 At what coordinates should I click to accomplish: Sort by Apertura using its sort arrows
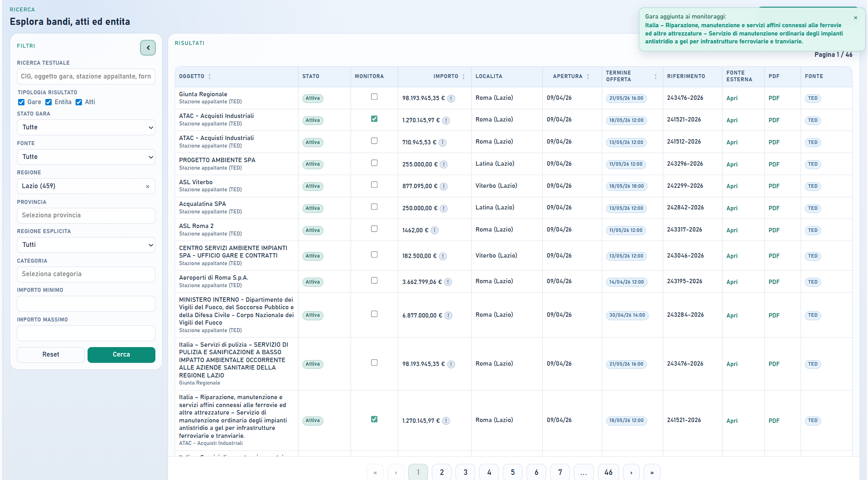point(588,77)
